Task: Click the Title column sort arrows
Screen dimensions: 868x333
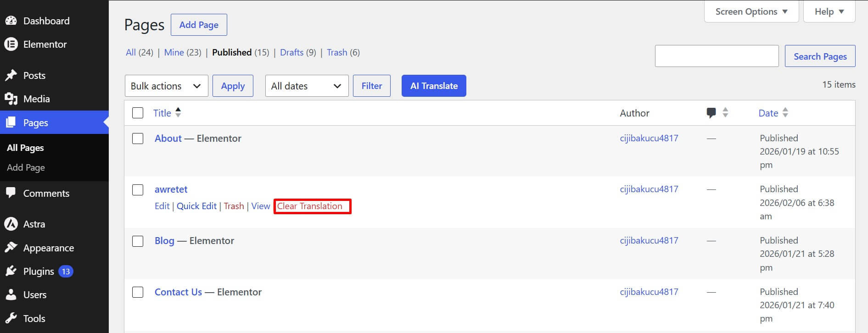Action: coord(178,113)
